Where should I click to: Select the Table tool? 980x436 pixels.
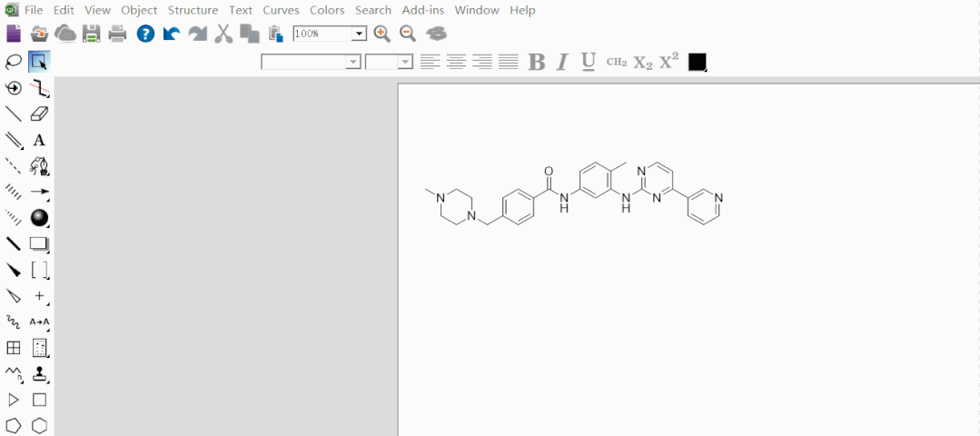coord(13,347)
